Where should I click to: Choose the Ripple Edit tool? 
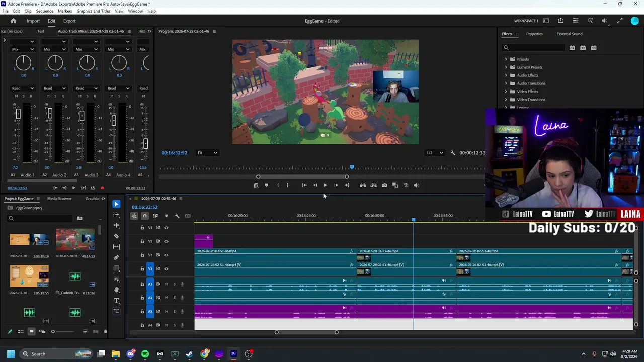(x=117, y=225)
